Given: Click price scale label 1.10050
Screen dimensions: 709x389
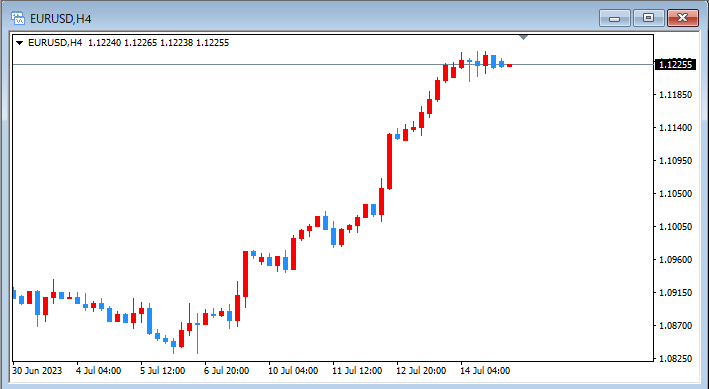Looking at the screenshot, I should point(676,227).
